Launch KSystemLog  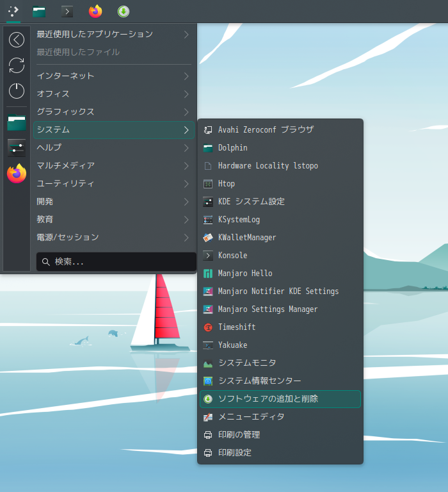pos(280,220)
